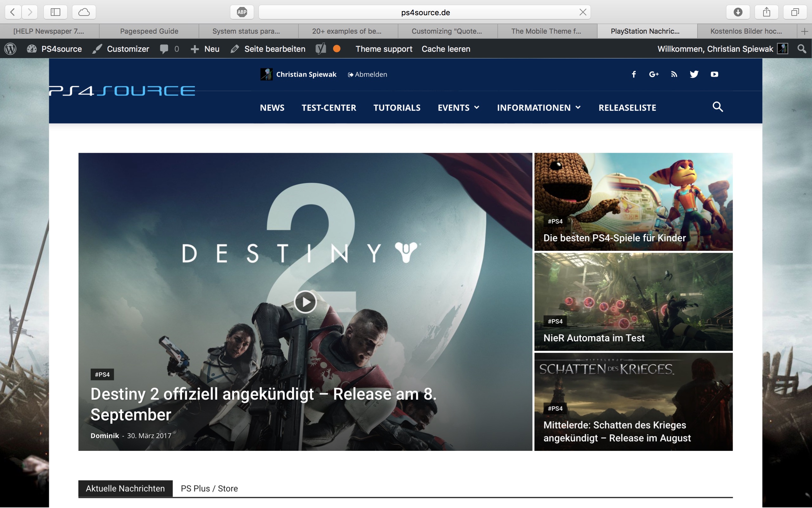Open the RELEASELISTE menu item
812x508 pixels.
coord(627,108)
